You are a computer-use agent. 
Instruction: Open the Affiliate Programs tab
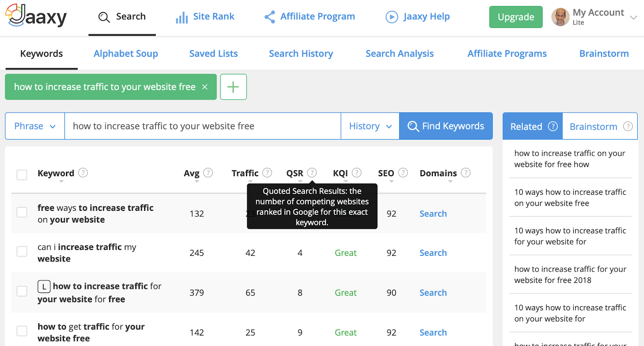(507, 54)
